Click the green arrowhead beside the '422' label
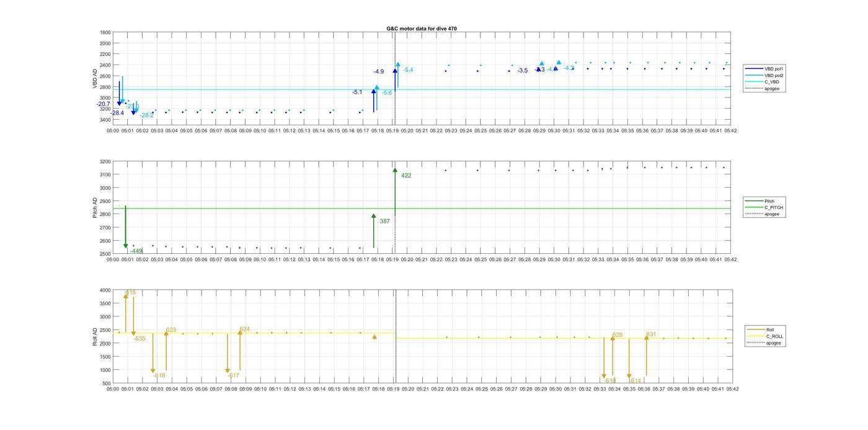Image resolution: width=868 pixels, height=430 pixels. tap(395, 170)
